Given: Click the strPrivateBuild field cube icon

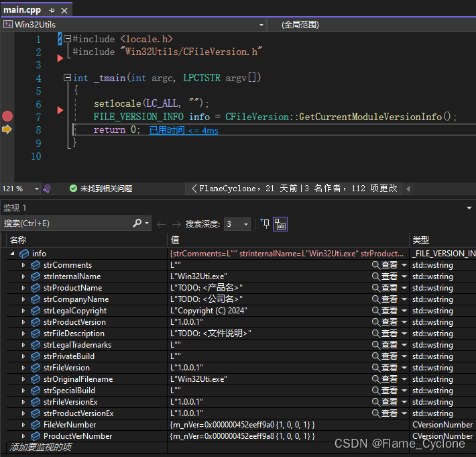Looking at the screenshot, I should pos(36,356).
